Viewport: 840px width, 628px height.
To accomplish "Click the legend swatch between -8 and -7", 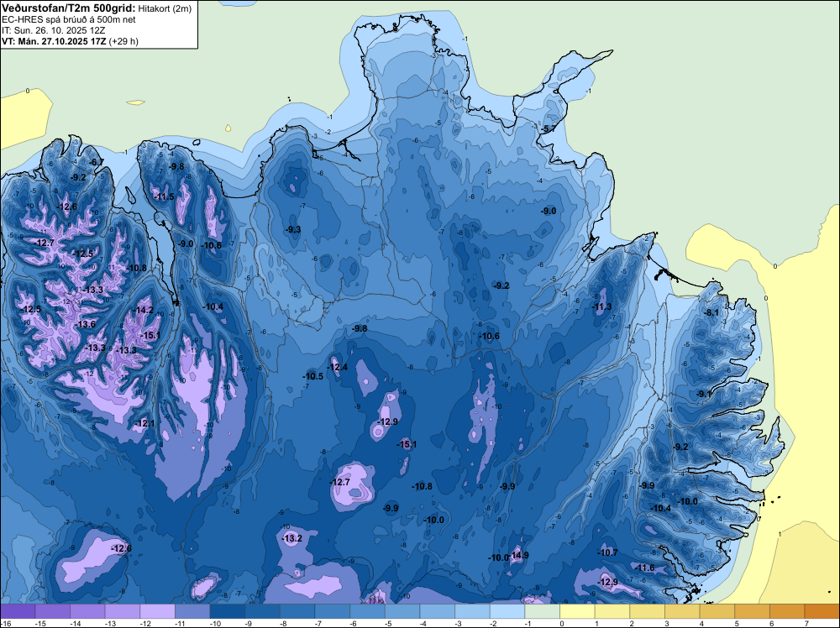I will point(297,611).
